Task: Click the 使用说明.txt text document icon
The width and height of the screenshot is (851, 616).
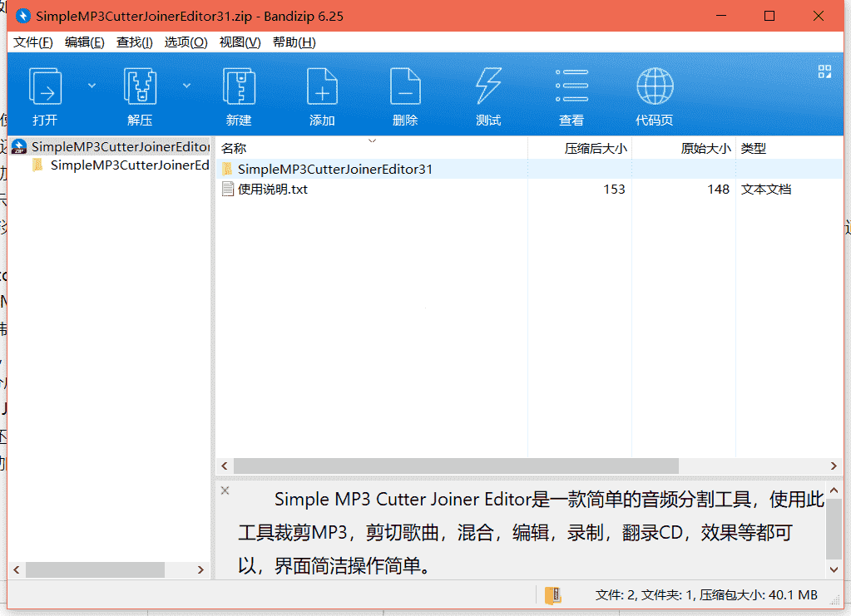Action: pyautogui.click(x=228, y=190)
